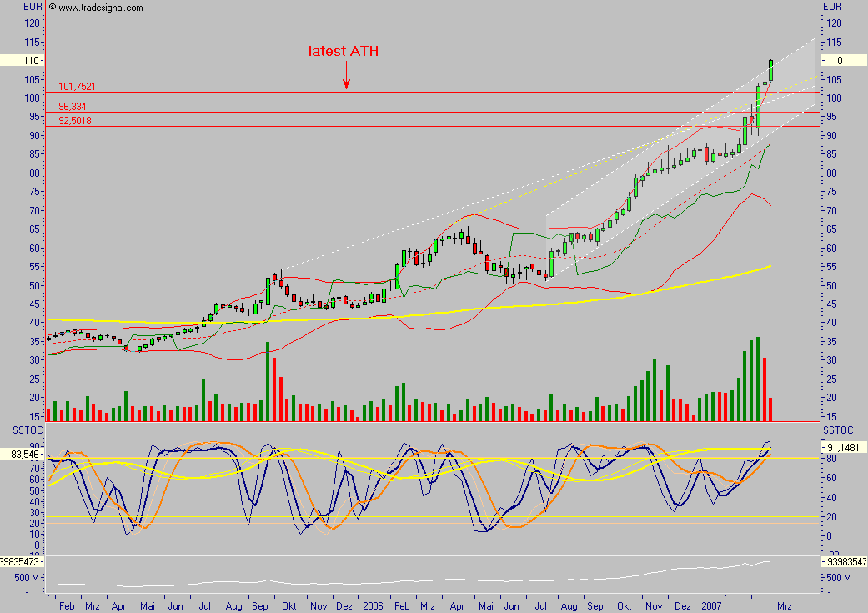The height and width of the screenshot is (613, 868).
Task: Open the www.tradesignal.com link
Action: point(101,8)
